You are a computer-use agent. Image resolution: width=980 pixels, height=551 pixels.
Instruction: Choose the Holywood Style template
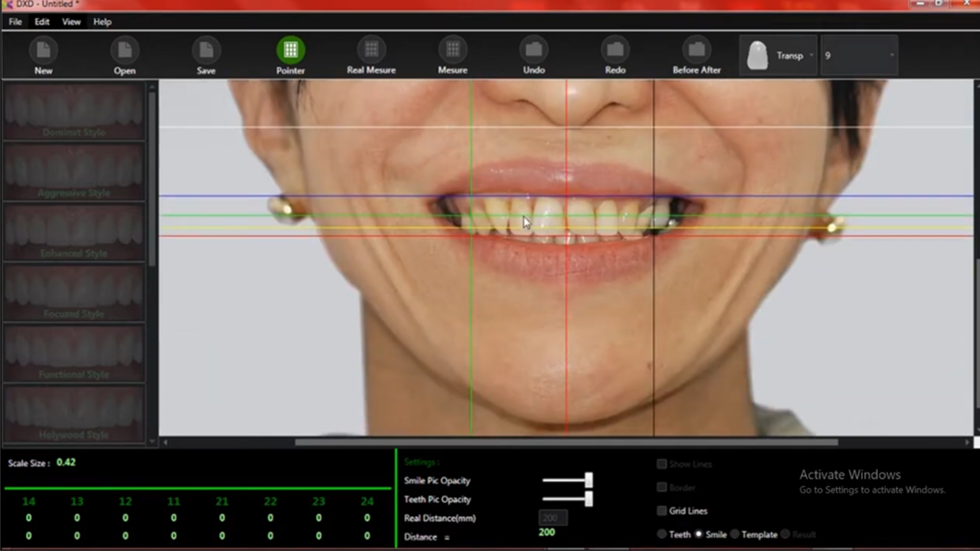(x=74, y=413)
